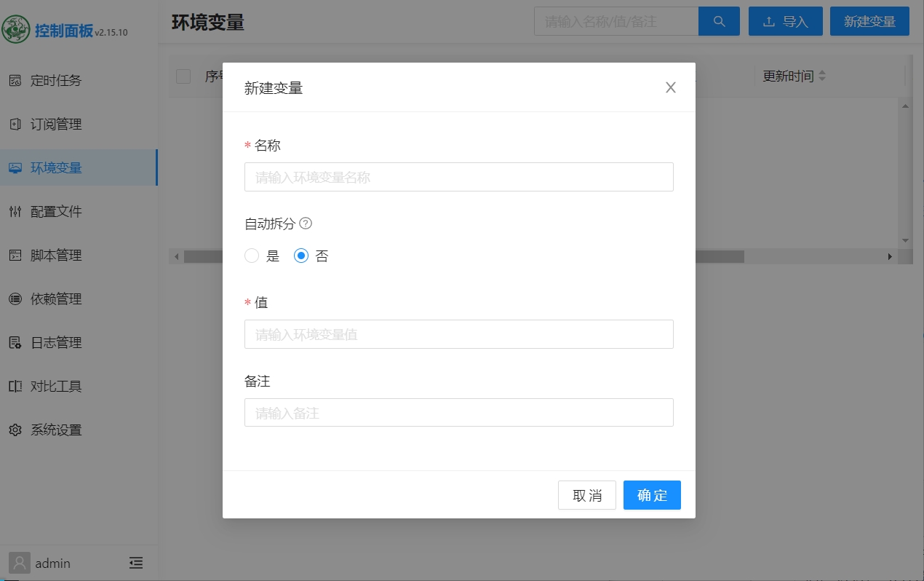
Task: Click the search magnifier icon
Action: tap(719, 21)
